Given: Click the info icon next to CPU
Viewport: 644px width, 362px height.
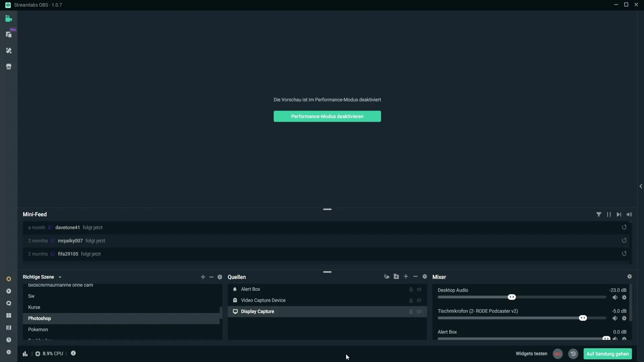Looking at the screenshot, I should tap(73, 353).
